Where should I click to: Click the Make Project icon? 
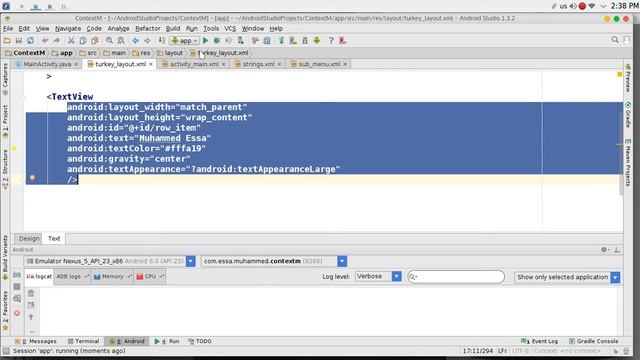[x=162, y=40]
